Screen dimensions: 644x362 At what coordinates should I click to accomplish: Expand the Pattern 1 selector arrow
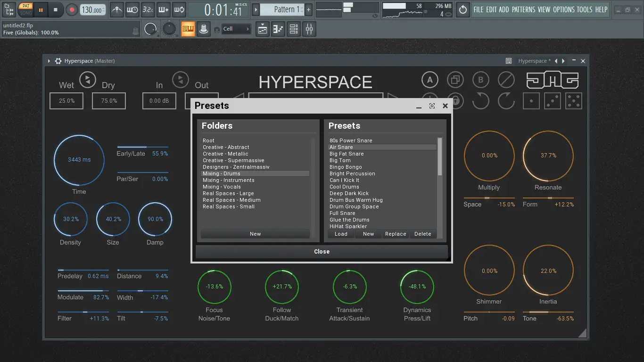coord(256,9)
